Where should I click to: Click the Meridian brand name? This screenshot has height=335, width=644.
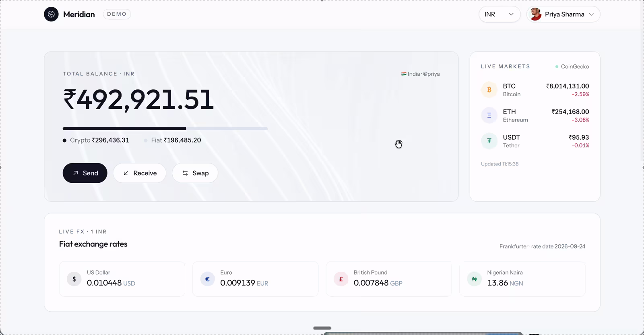[x=79, y=14]
